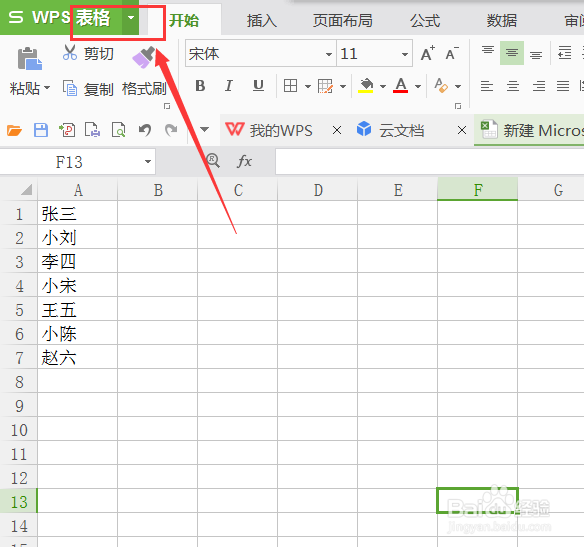Save the workbook with disk icon
584x547 pixels.
click(x=41, y=130)
